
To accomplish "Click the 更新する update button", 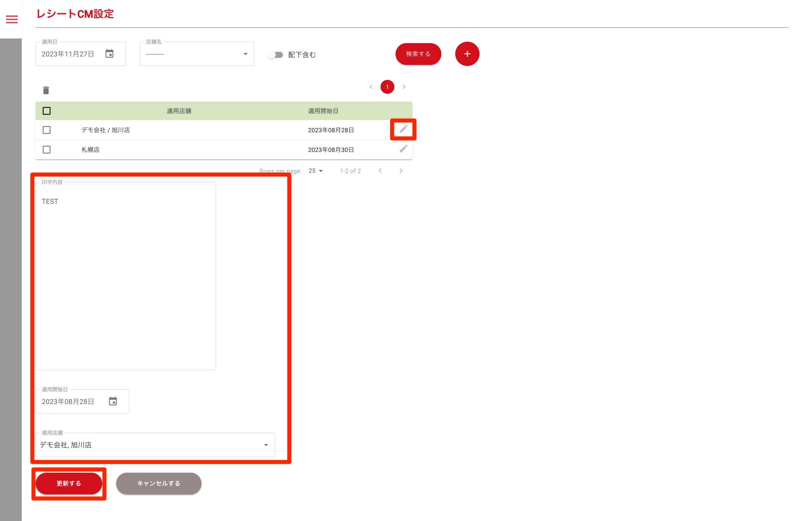I will pyautogui.click(x=69, y=483).
